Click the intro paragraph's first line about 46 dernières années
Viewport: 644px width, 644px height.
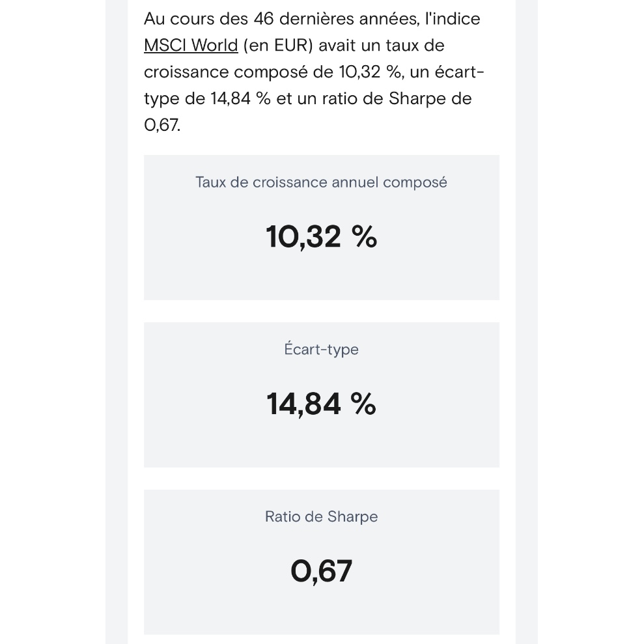(312, 19)
